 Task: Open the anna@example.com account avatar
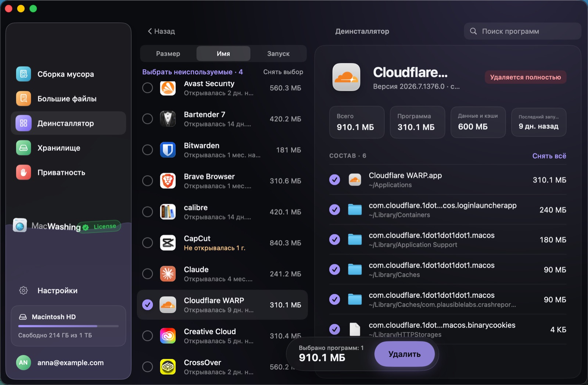pos(24,363)
